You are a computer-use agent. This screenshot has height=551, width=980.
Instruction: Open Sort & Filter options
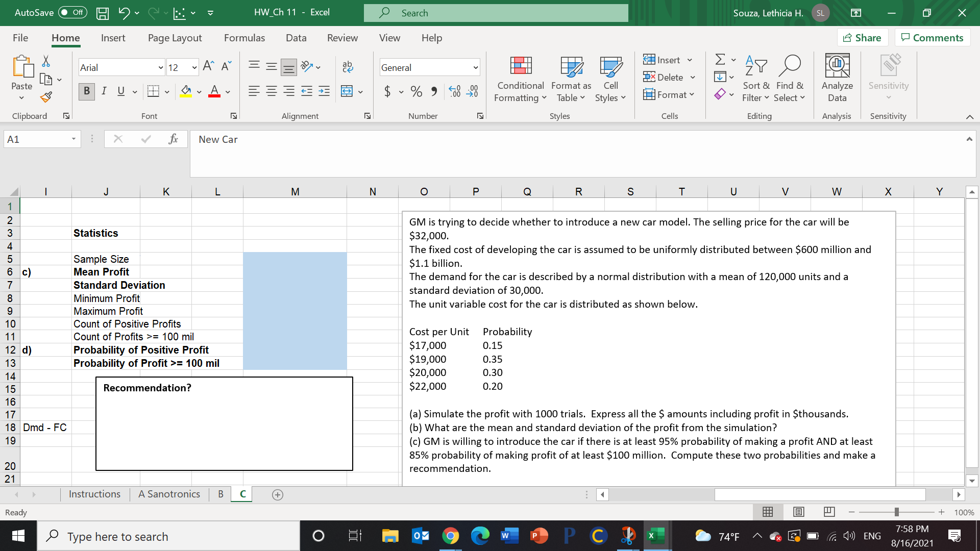click(756, 79)
